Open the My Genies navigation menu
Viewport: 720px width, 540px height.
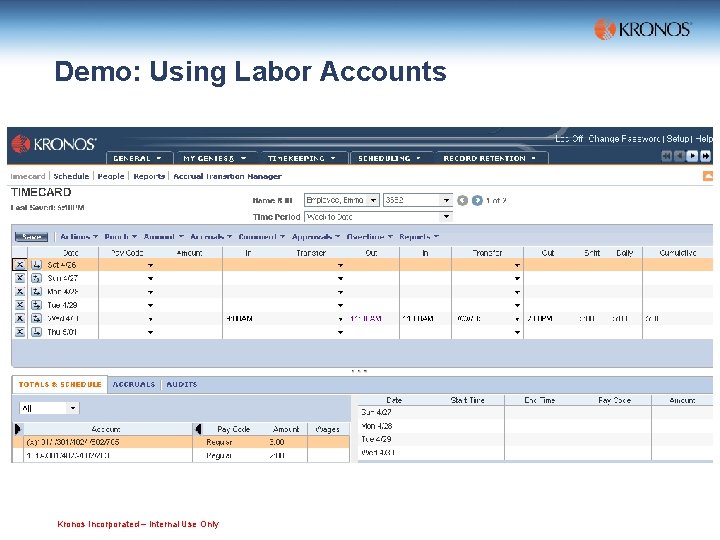(x=215, y=158)
